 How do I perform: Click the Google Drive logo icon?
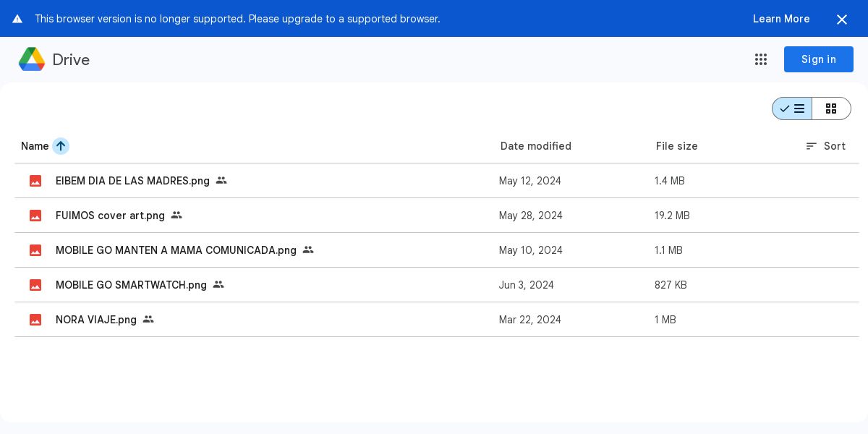(32, 59)
